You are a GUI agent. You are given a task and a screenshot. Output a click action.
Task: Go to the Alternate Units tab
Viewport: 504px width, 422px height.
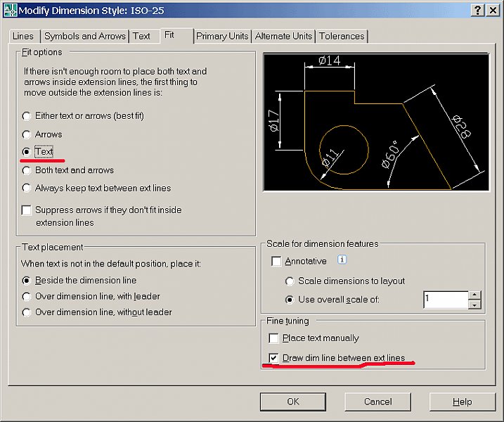(x=283, y=37)
